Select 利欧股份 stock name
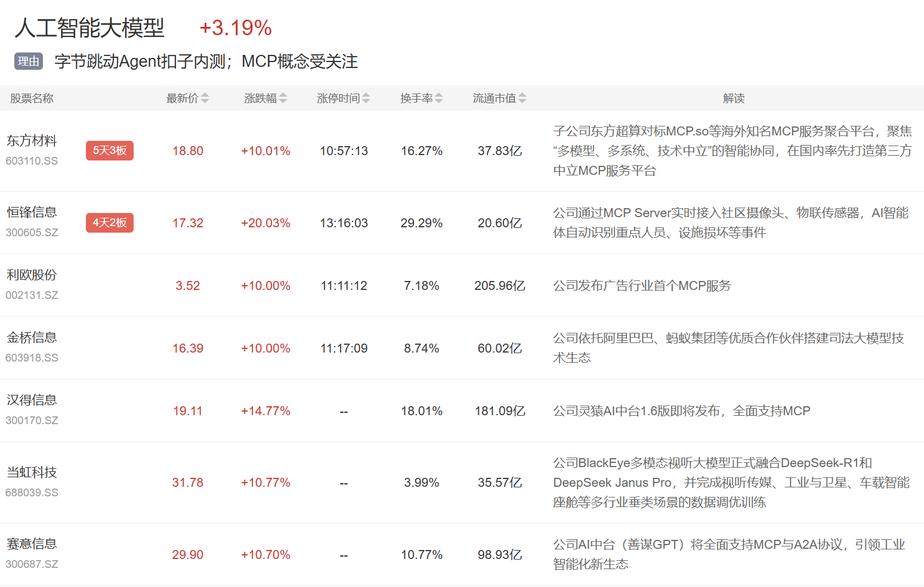The height and width of the screenshot is (587, 924). coord(32,275)
